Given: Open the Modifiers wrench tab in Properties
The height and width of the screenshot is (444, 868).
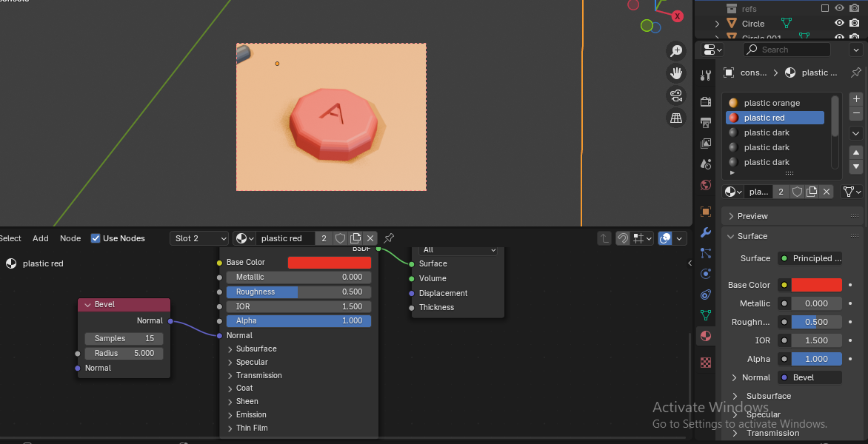Looking at the screenshot, I should [706, 233].
